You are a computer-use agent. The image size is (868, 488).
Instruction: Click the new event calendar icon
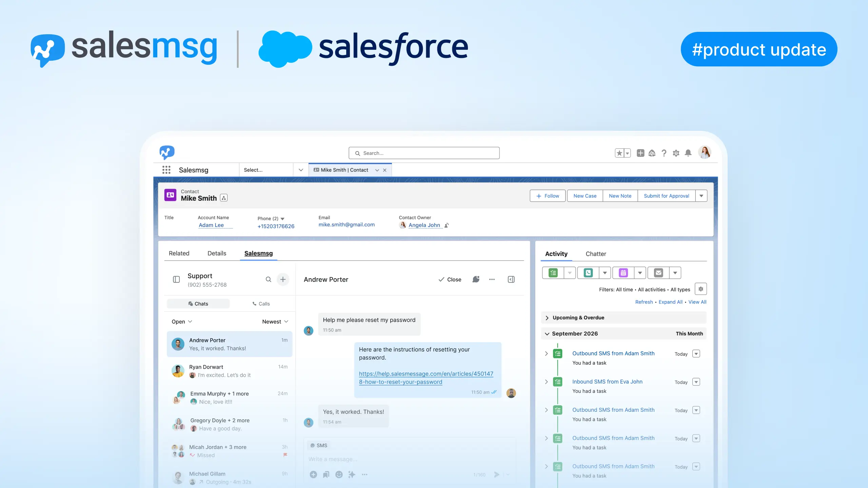click(x=623, y=273)
